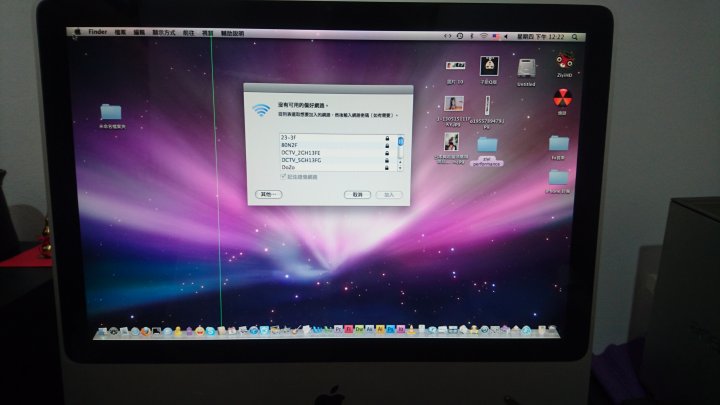Open the 編輯 menu
The width and height of the screenshot is (720, 405).
pos(139,33)
